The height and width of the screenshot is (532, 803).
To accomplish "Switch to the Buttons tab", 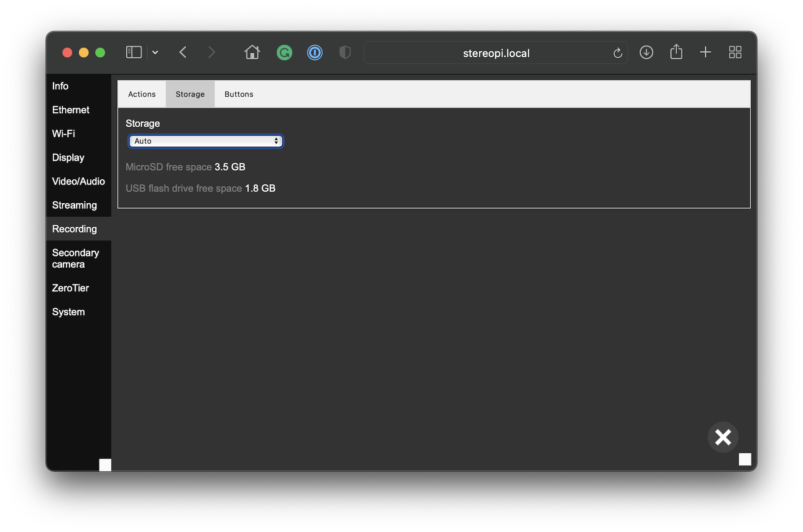I will pos(239,94).
